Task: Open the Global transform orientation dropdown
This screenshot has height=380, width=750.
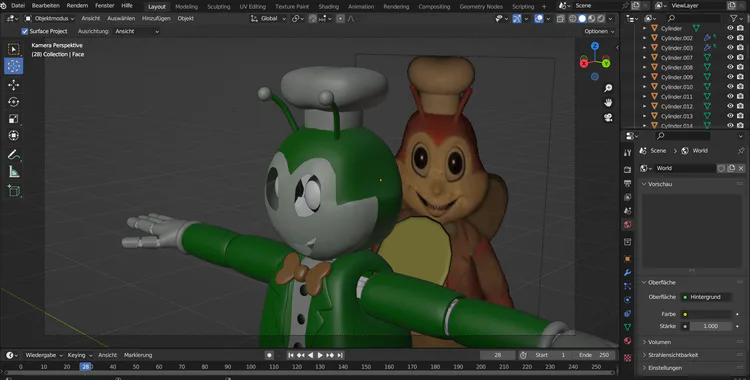Action: click(268, 19)
